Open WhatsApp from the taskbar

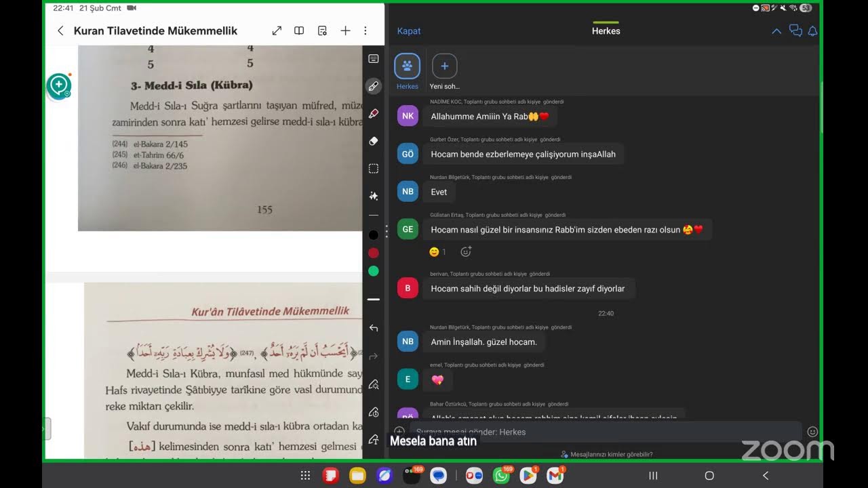[502, 475]
